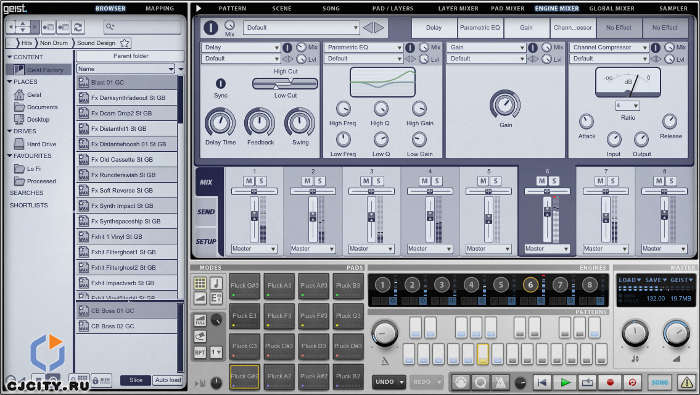Open the Song tab
Screen dimensions: 700x395
click(x=331, y=8)
